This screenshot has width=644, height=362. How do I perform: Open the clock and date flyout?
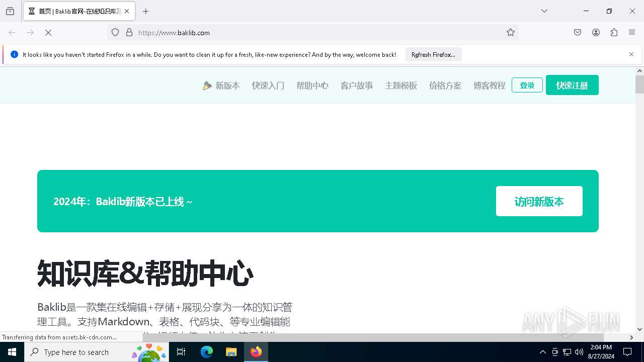[600, 352]
